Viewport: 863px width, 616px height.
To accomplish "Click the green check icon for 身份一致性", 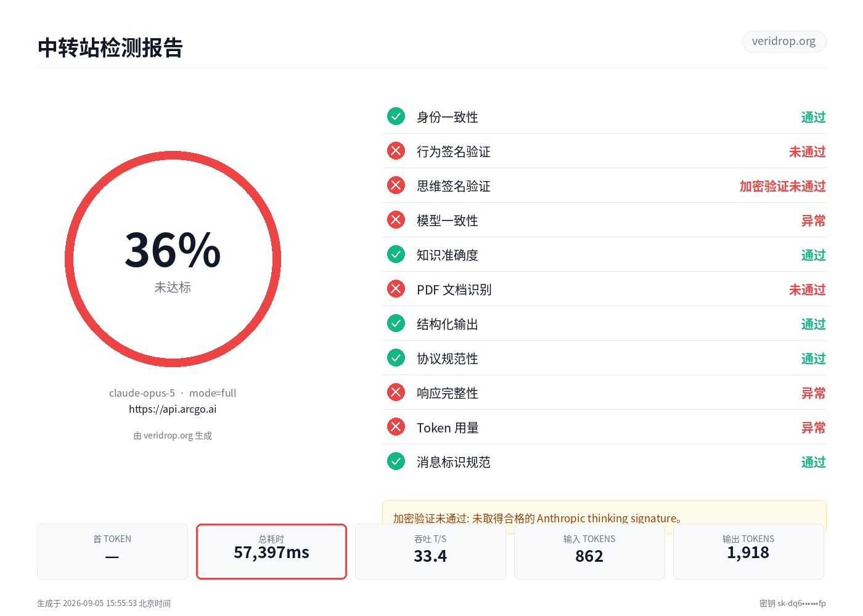I will click(x=396, y=116).
